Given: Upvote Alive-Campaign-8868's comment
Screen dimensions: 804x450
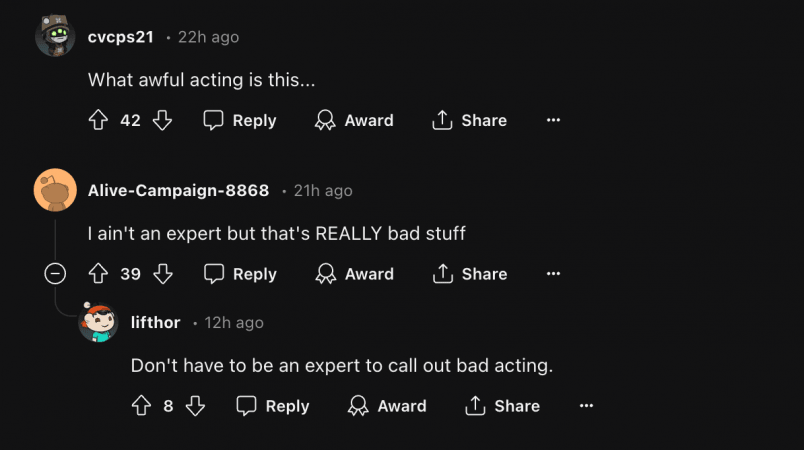Looking at the screenshot, I should point(98,274).
